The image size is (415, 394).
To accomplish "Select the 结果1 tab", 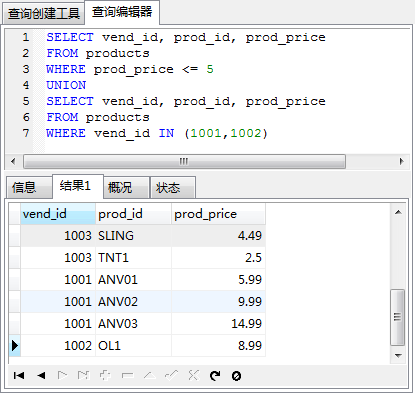I will coord(77,186).
